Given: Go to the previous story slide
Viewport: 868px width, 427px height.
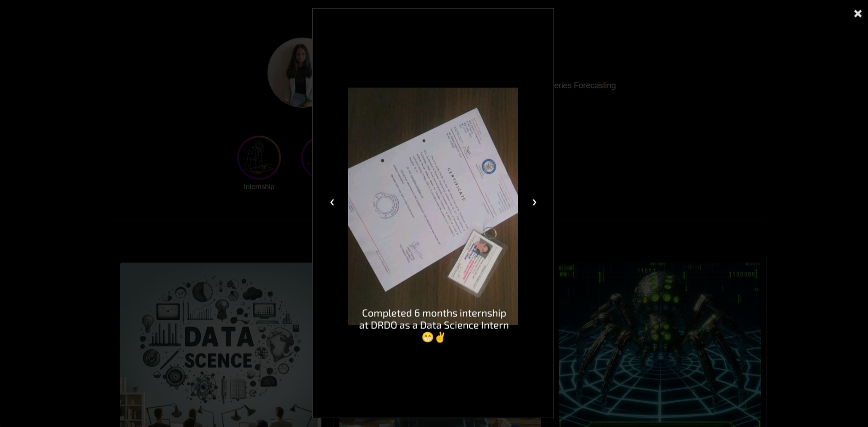Looking at the screenshot, I should 332,202.
